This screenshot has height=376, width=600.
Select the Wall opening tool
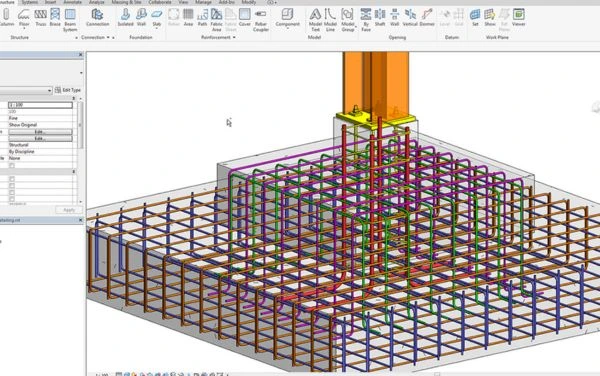(395, 18)
